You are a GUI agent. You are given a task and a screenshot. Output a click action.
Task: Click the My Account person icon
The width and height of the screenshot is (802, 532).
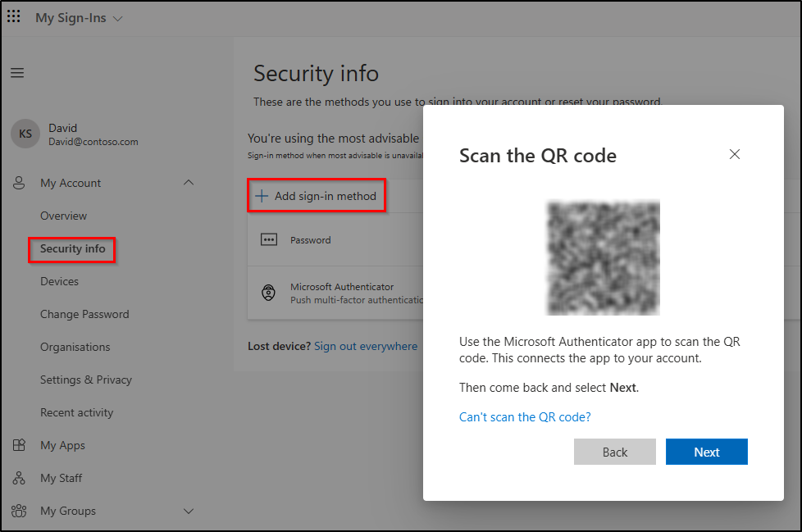coord(19,183)
